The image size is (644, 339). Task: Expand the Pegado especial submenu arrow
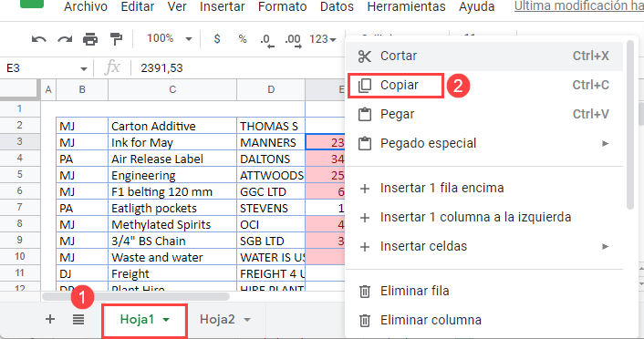click(606, 144)
